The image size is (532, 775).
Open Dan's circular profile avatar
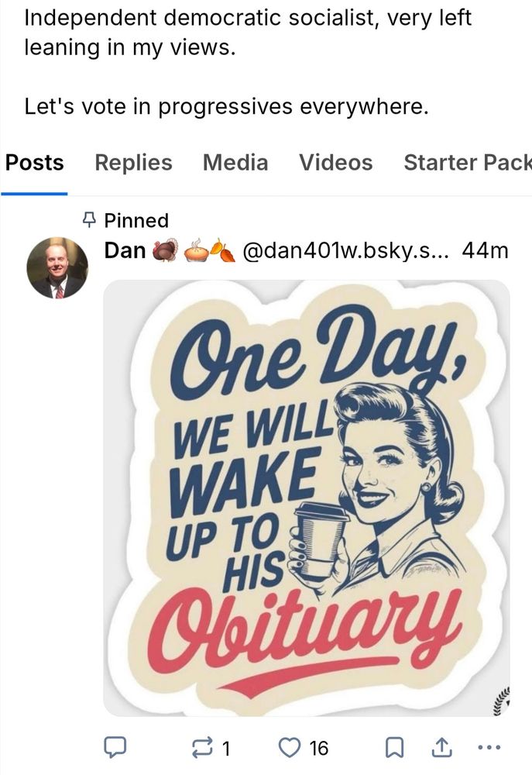[x=57, y=268]
